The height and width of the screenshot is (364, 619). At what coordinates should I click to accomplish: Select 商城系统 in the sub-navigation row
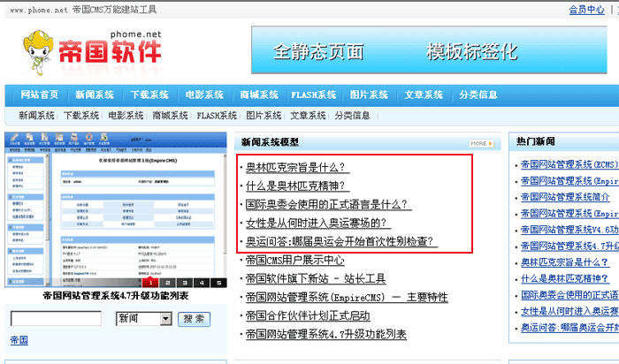(170, 116)
